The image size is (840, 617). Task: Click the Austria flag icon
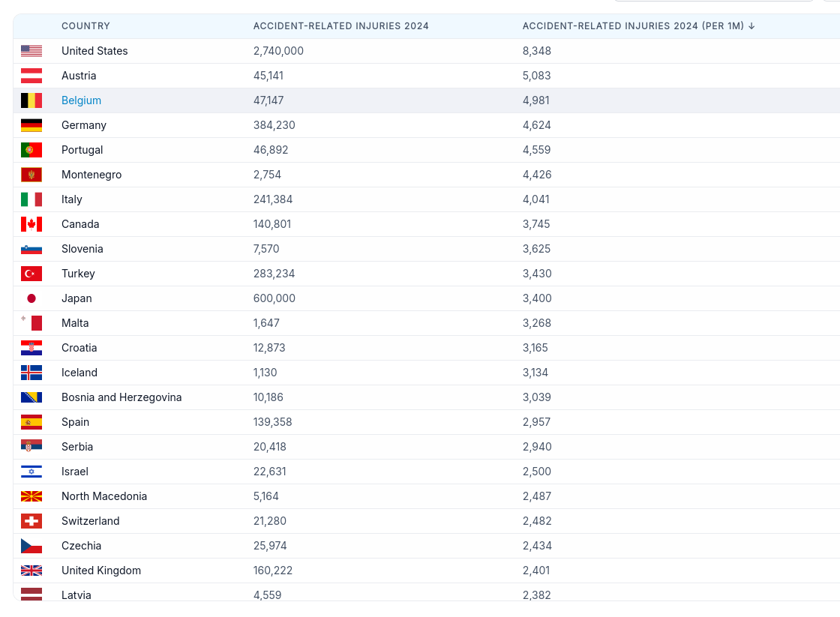pyautogui.click(x=31, y=76)
